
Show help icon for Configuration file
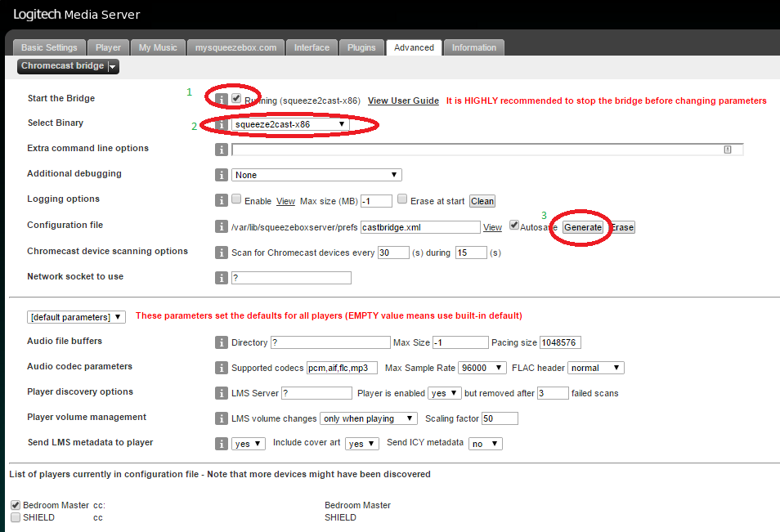click(x=222, y=226)
